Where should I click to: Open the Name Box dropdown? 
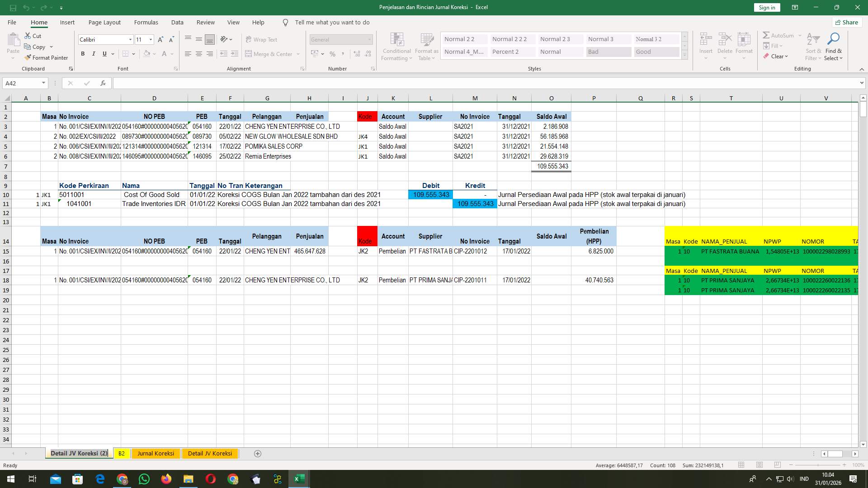coord(43,83)
